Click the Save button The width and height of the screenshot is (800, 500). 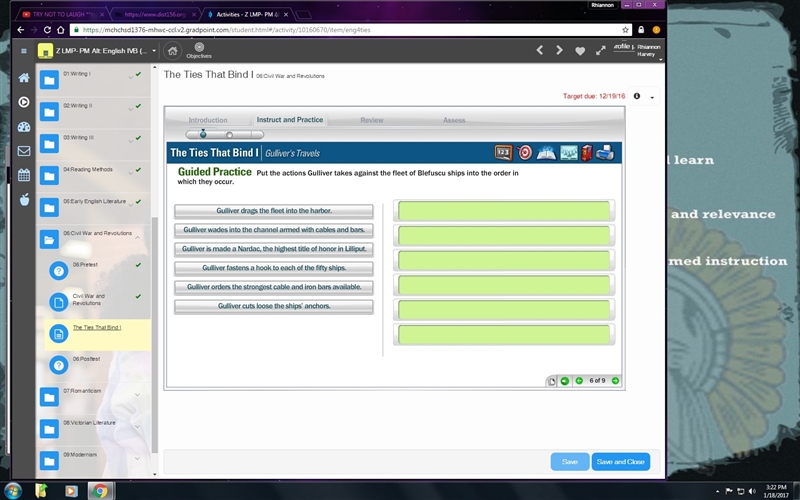(x=570, y=462)
